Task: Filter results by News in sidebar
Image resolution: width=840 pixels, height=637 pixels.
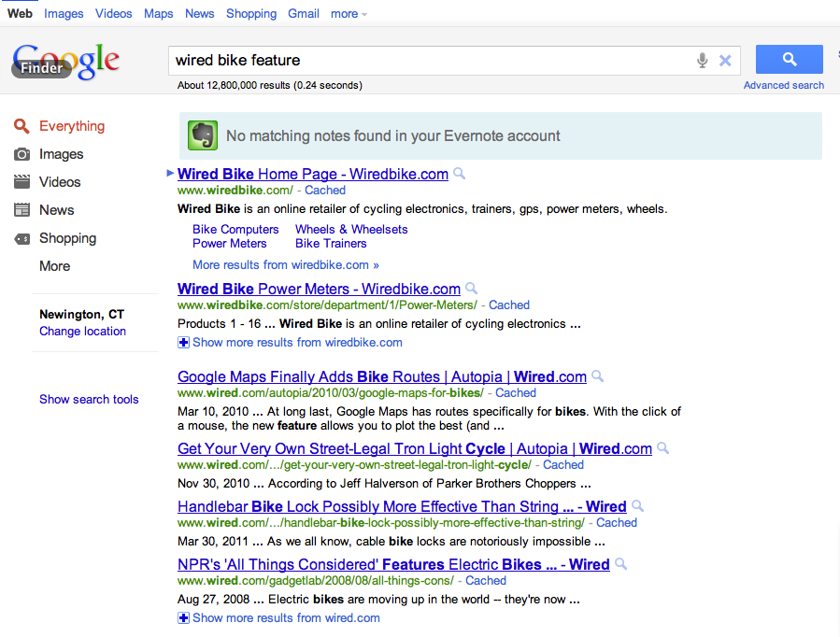Action: (56, 210)
